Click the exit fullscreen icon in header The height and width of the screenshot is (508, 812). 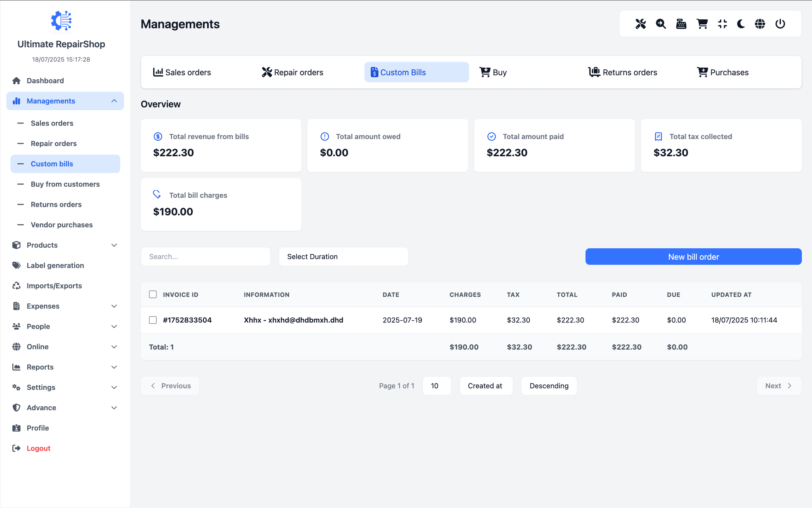pos(722,24)
